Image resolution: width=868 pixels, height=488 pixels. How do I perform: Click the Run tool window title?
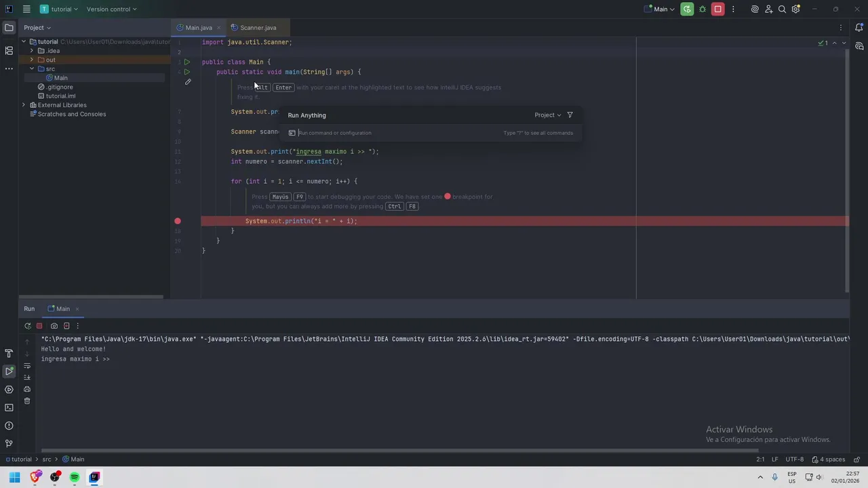[29, 309]
